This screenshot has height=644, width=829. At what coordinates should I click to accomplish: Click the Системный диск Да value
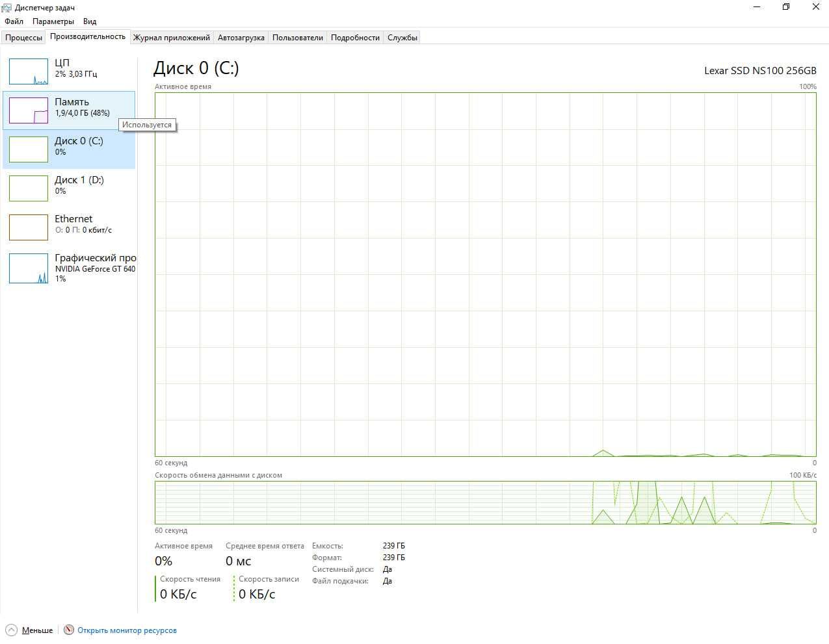pos(388,569)
